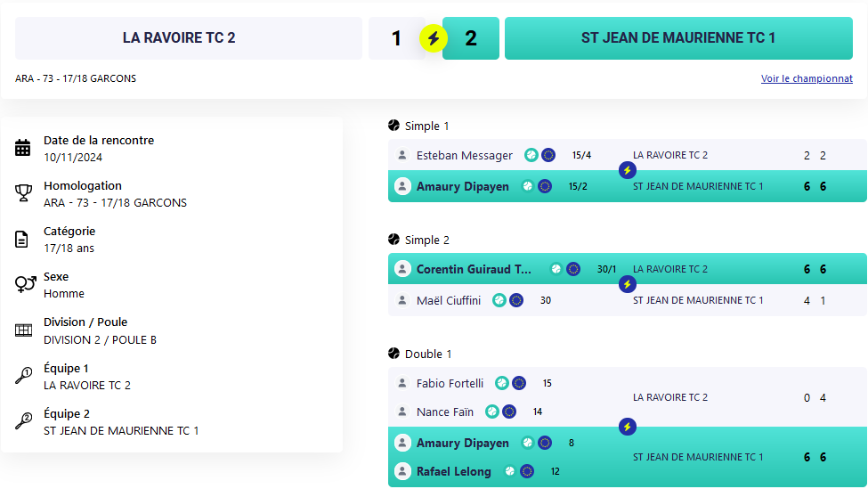Viewport: 868px width, 489px height.
Task: Click the lightning badge in Double 1
Action: click(x=628, y=427)
